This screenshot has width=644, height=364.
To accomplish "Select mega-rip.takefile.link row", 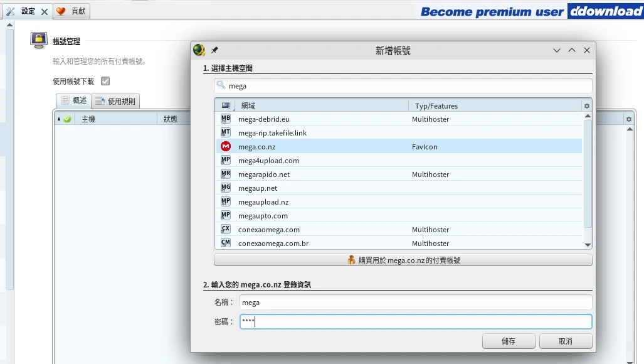I will pyautogui.click(x=399, y=132).
